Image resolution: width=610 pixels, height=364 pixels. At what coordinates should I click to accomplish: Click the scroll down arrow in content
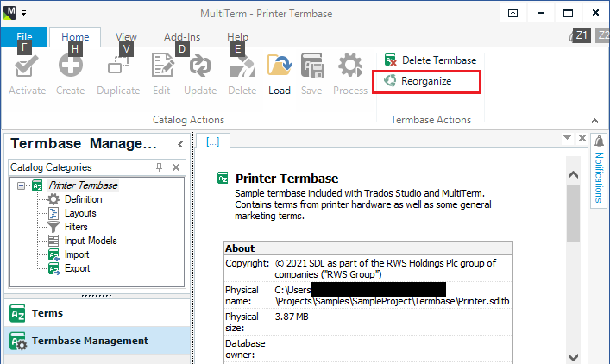[x=573, y=356]
